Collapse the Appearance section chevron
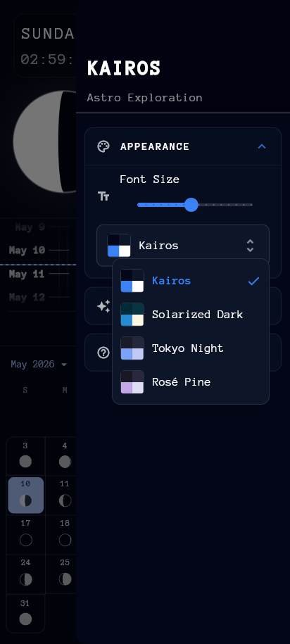 click(262, 146)
